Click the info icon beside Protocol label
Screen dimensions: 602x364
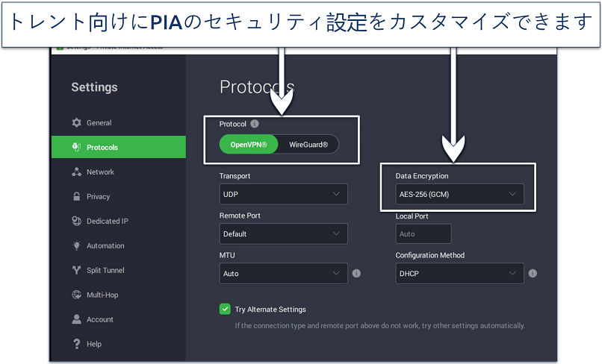tap(255, 124)
